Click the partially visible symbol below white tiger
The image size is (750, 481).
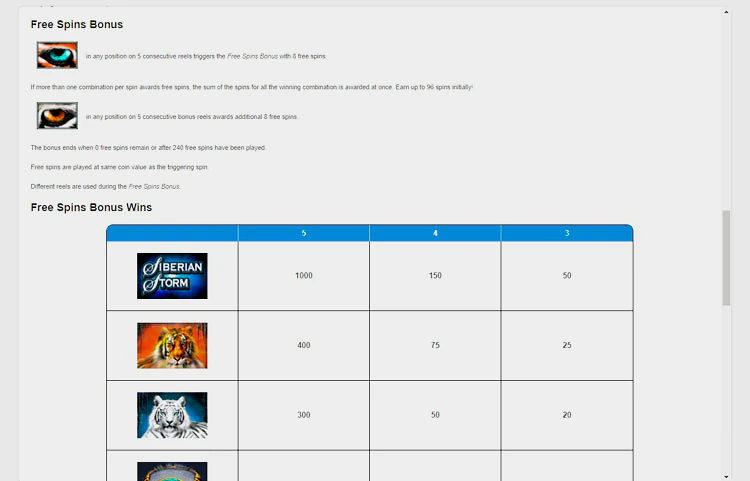(x=172, y=470)
